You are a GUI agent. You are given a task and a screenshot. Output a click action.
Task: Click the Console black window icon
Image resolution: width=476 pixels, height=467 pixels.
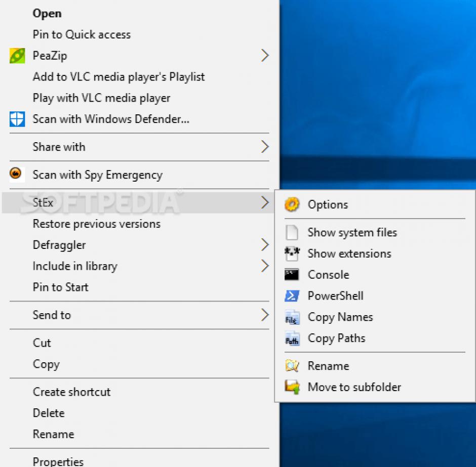coord(292,274)
